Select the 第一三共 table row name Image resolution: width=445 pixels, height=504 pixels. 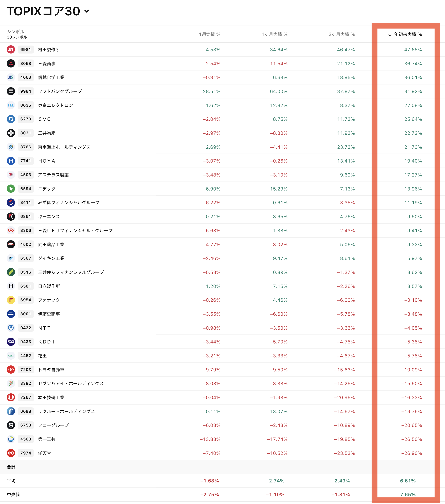tap(47, 439)
